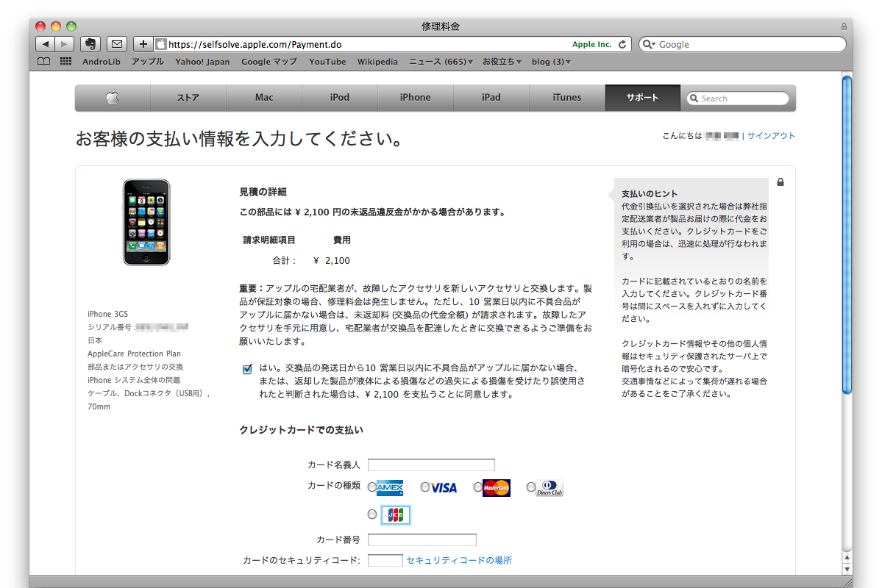Image resolution: width=882 pixels, height=588 pixels.
Task: Open the YouTube bookmark
Action: click(x=327, y=62)
